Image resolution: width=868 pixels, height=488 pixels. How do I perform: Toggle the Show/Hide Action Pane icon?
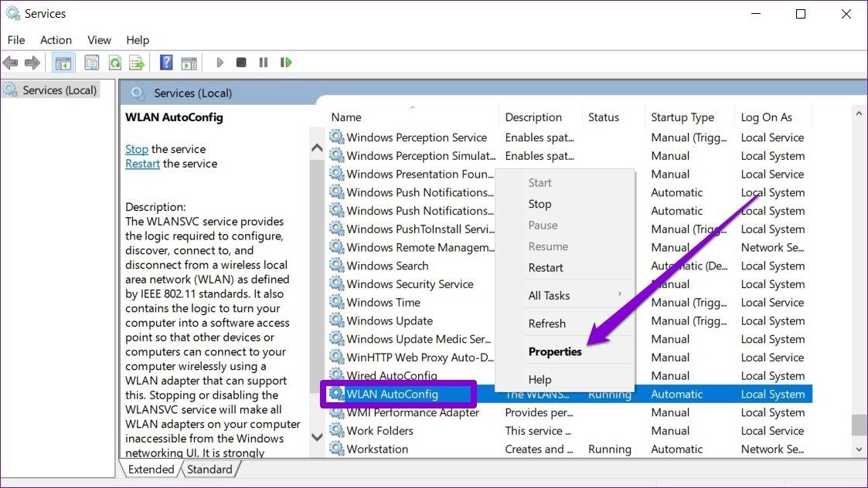[189, 63]
